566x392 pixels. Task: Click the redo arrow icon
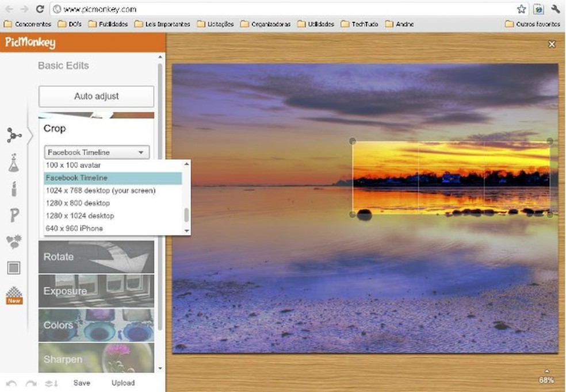(x=31, y=383)
